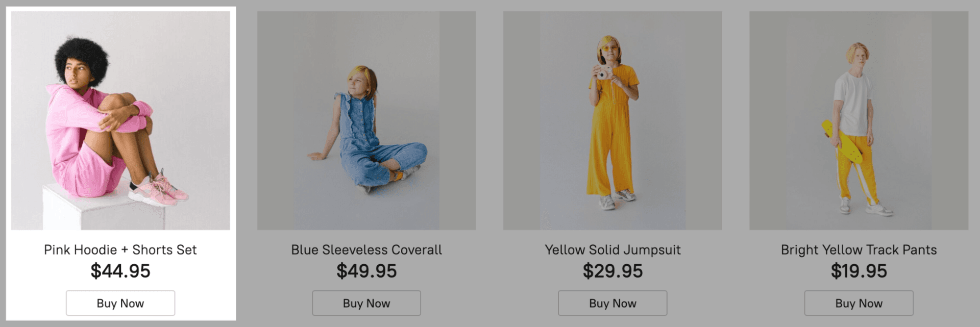Buy the Yellow Solid Jumpsuit now
This screenshot has width=980, height=327.
point(612,303)
